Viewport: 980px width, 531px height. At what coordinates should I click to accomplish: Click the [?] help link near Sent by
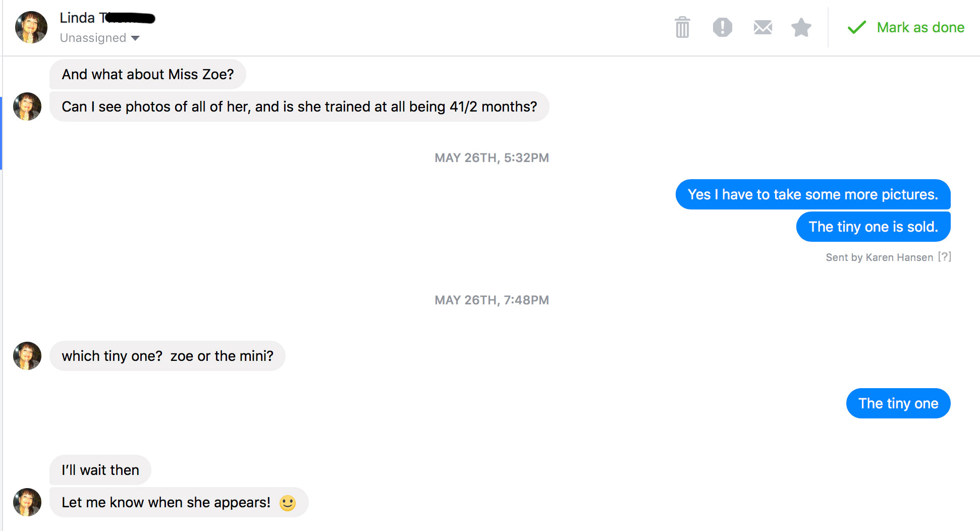[x=944, y=257]
